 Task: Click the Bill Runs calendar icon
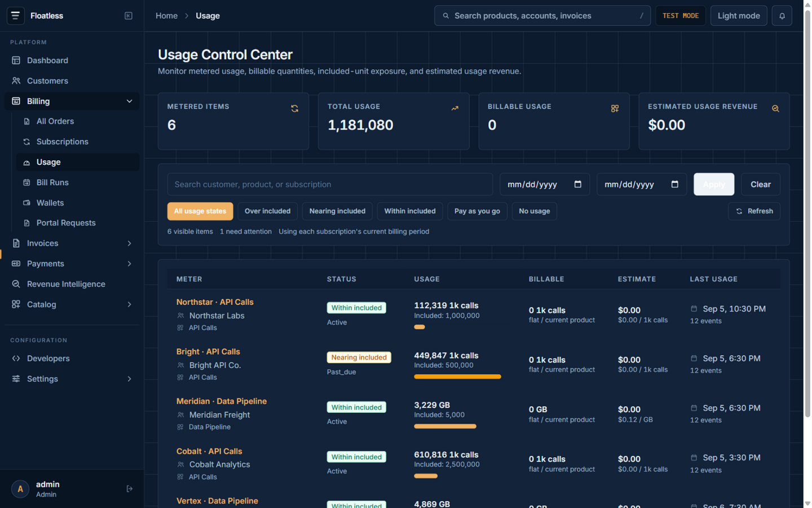[x=27, y=182]
